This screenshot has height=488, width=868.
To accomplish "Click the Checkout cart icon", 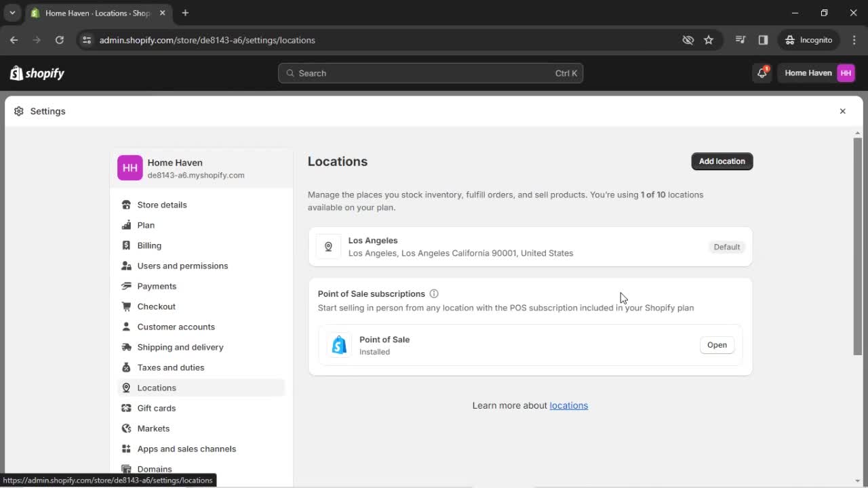I will click(x=126, y=306).
